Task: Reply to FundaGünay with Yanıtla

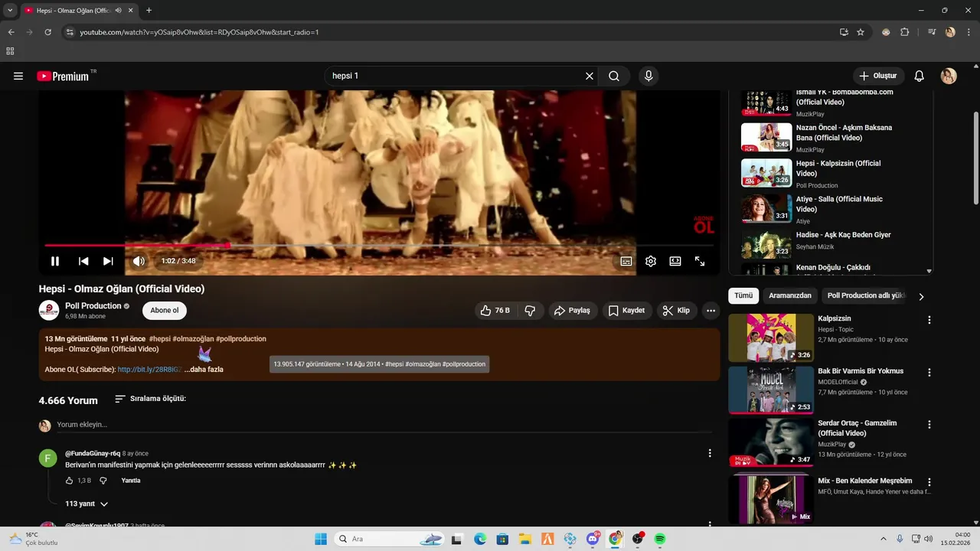Action: point(131,481)
